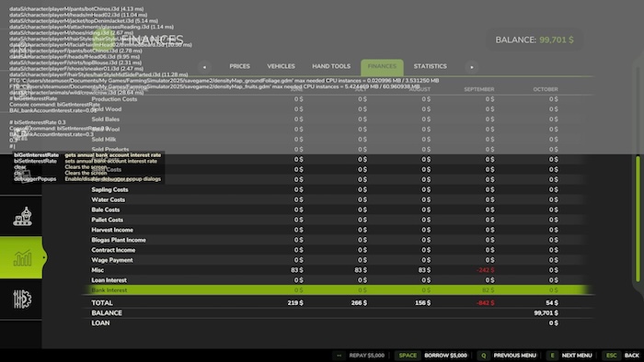
Task: Select the Finances tab
Action: coord(382,67)
